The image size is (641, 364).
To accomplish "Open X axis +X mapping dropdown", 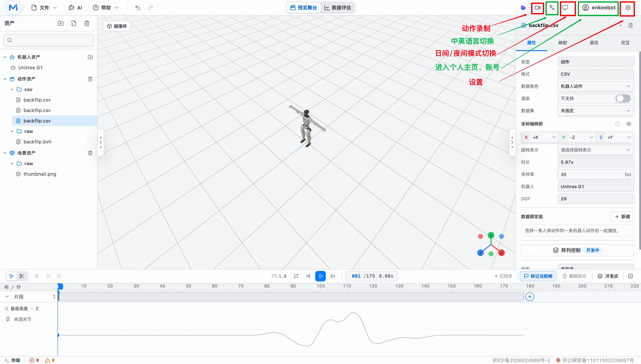I will coord(540,137).
